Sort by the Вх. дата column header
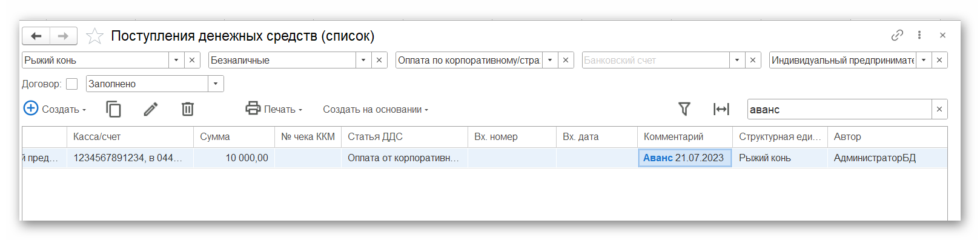The image size is (980, 240). [x=597, y=137]
